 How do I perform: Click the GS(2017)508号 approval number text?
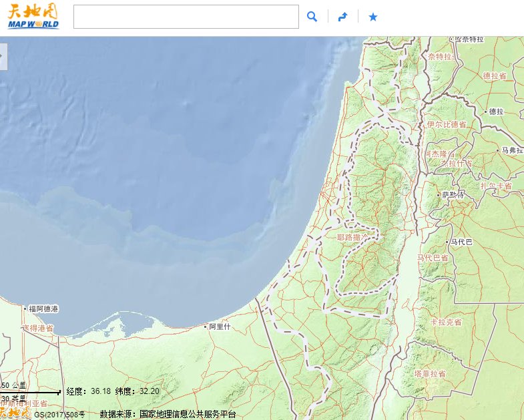coord(60,415)
